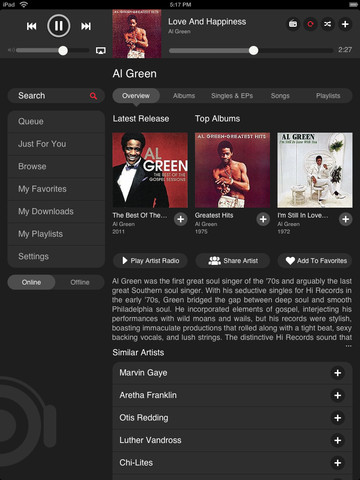The width and height of the screenshot is (360, 480).
Task: Open Aretha Franklin in Similar Artists
Action: click(233, 395)
